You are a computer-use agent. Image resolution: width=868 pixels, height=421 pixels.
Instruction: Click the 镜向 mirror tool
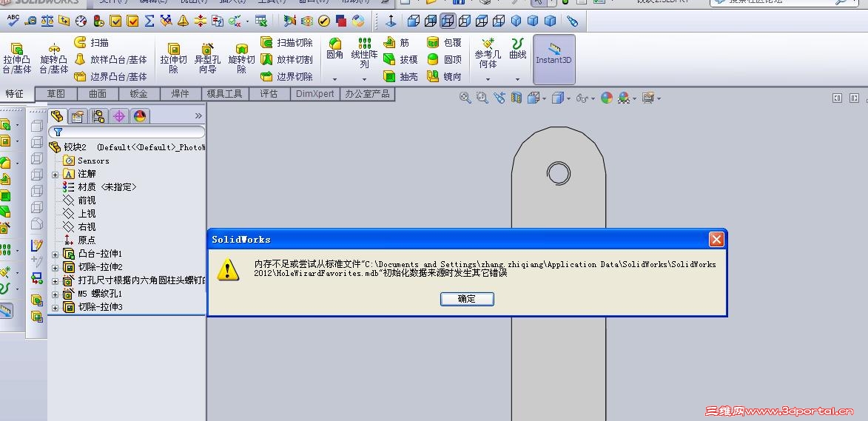point(444,76)
